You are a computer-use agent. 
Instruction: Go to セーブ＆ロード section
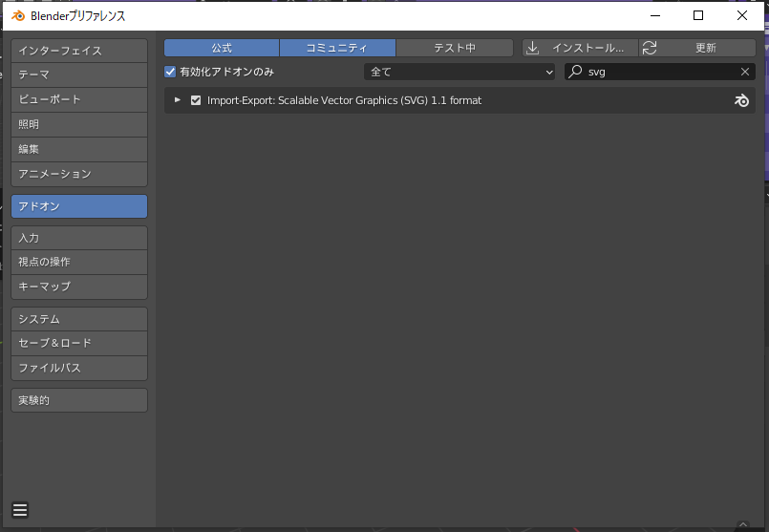79,343
